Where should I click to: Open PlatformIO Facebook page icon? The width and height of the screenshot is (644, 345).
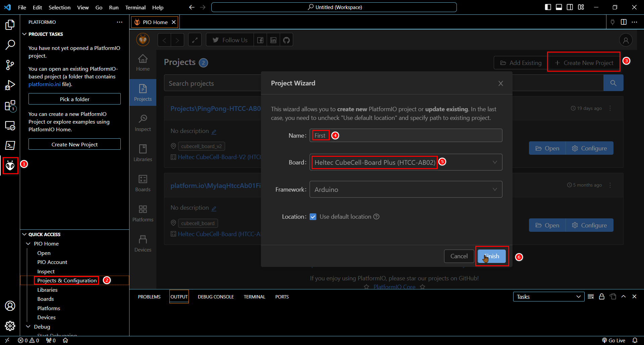click(260, 40)
